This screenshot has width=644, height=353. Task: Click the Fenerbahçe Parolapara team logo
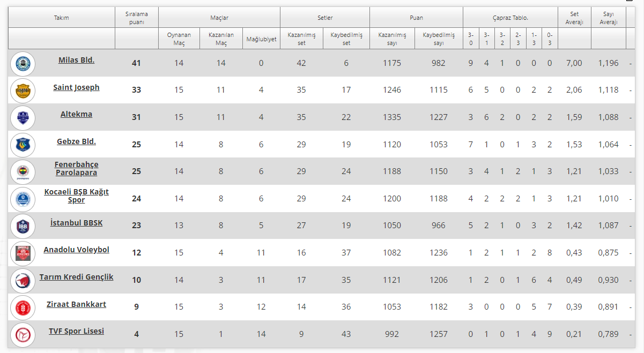click(23, 172)
